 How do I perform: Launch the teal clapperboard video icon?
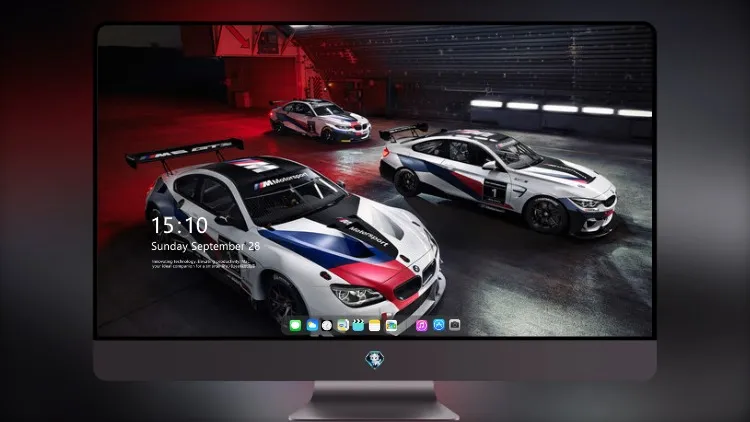point(358,326)
